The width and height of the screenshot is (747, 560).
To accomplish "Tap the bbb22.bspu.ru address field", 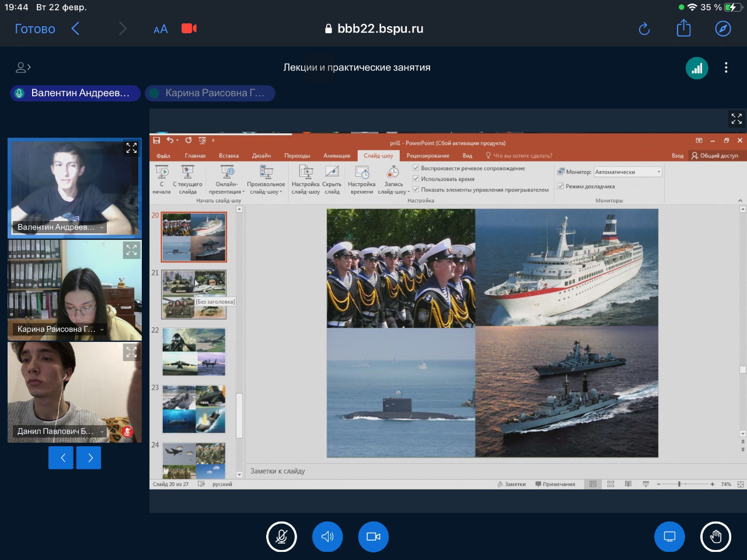I will pyautogui.click(x=374, y=29).
